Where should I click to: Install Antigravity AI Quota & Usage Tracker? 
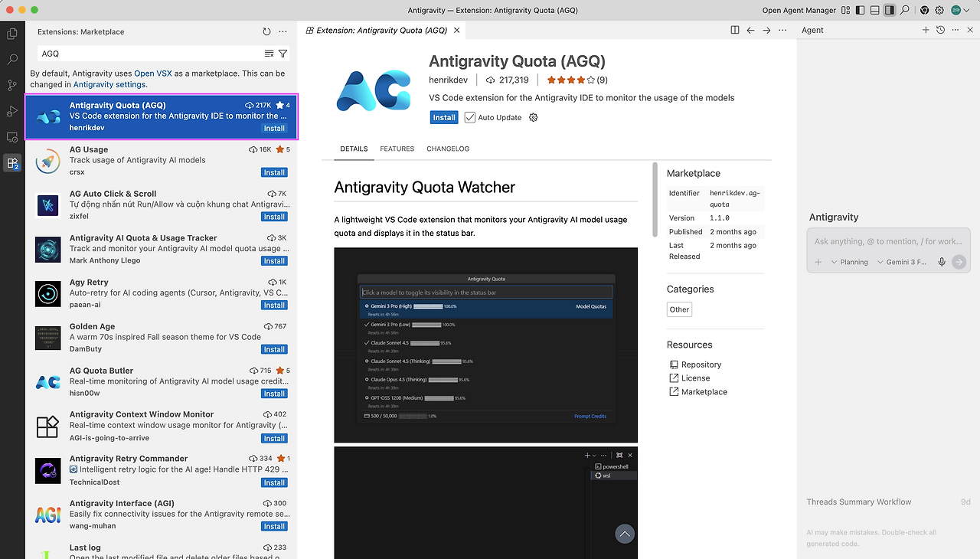click(x=274, y=260)
